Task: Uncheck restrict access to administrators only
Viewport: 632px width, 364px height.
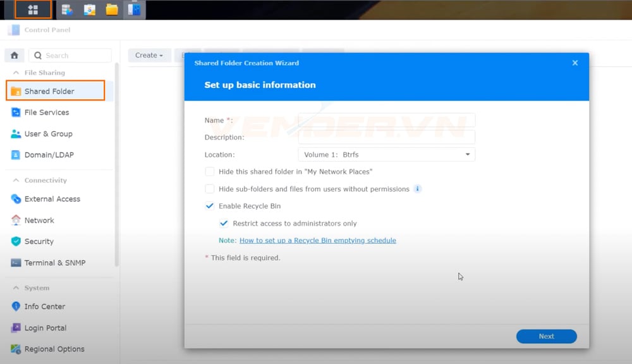Action: (224, 223)
